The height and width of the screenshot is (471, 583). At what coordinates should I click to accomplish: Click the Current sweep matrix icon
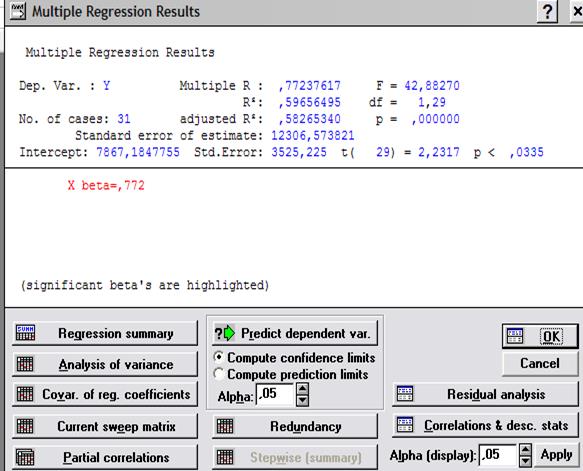point(25,426)
